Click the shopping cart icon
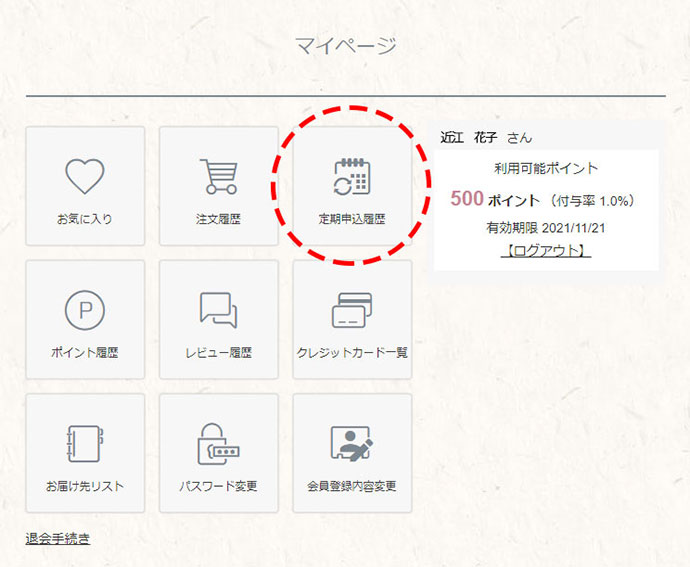This screenshot has width=690, height=567. coord(218,176)
